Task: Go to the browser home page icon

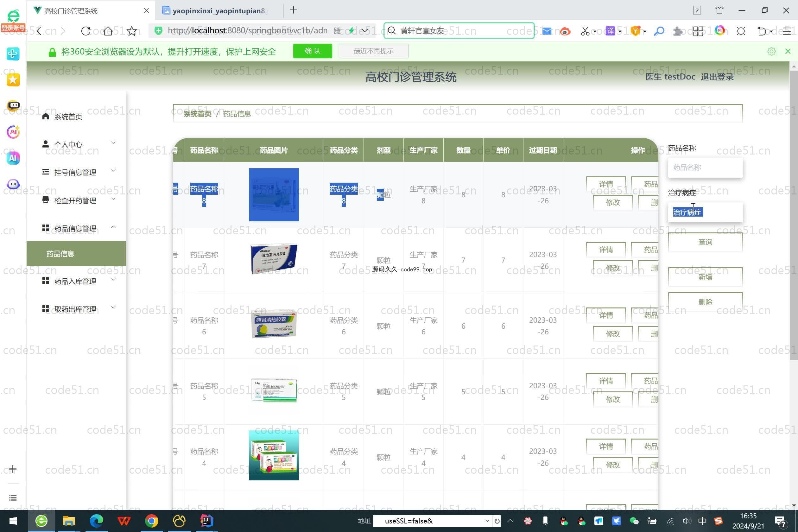Action: [x=108, y=31]
